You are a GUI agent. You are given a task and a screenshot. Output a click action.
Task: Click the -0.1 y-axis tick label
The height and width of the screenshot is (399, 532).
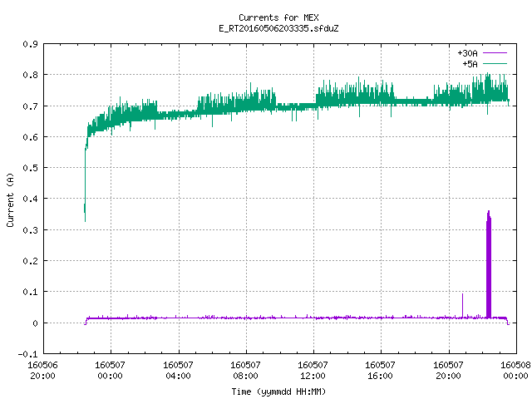(27, 354)
